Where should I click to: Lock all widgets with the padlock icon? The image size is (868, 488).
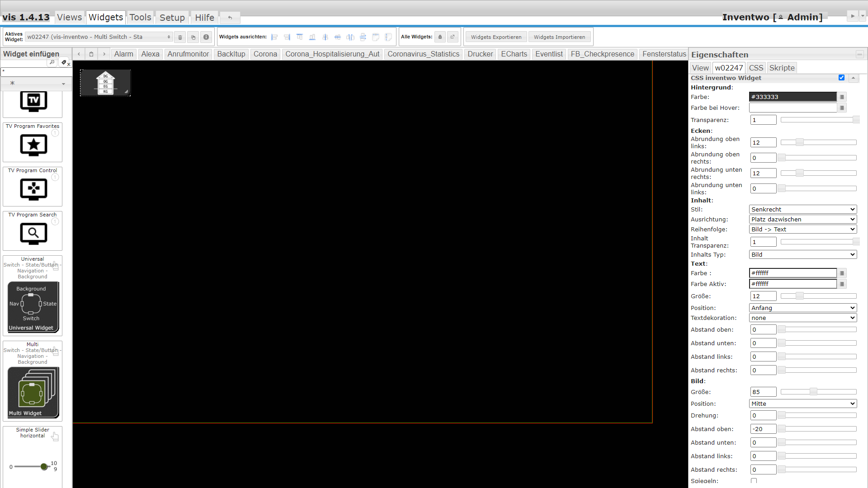440,37
